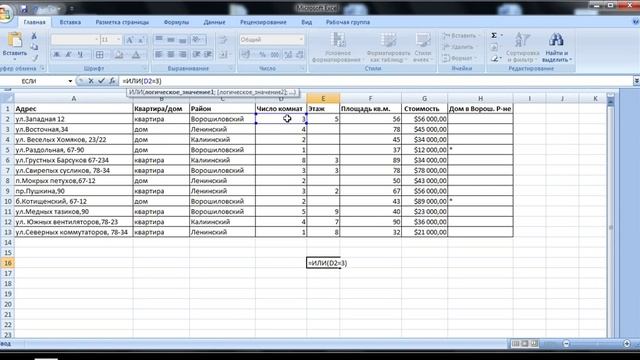This screenshot has width=640, height=360.
Task: Click the Fill Color bucket icon
Action: tap(119, 54)
